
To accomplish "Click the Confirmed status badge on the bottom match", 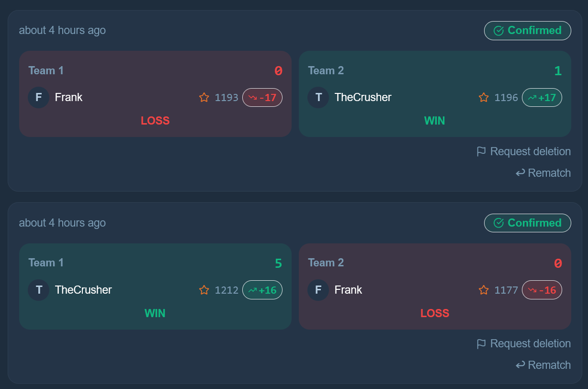I will click(x=528, y=223).
